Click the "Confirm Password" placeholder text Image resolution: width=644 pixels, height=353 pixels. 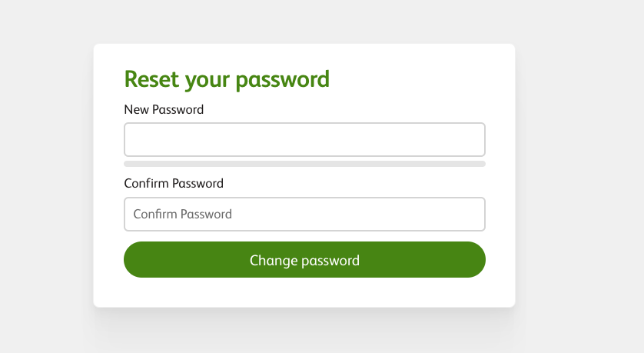pyautogui.click(x=182, y=214)
